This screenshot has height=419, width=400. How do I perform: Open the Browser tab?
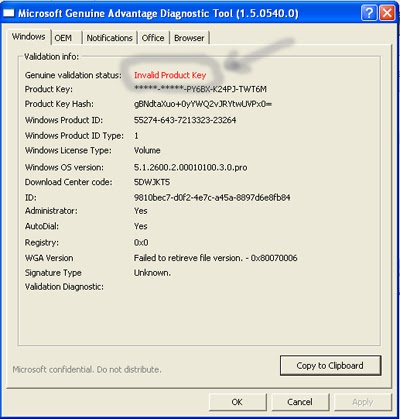tap(189, 38)
